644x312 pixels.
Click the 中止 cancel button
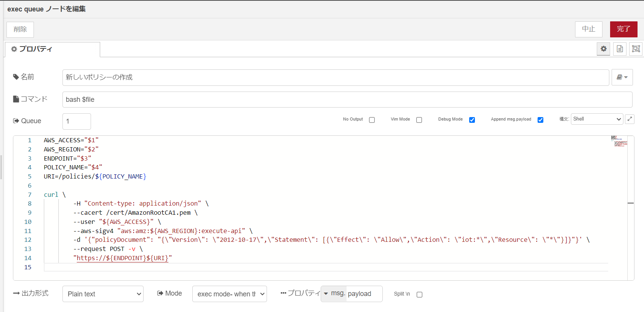[x=589, y=29]
